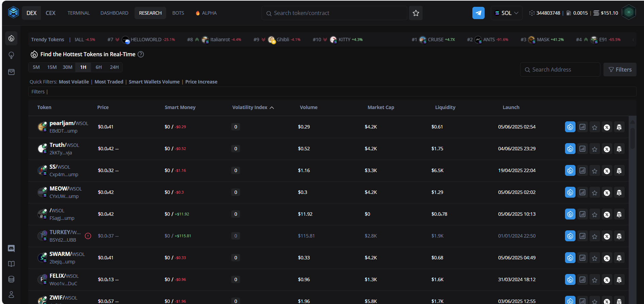This screenshot has width=644, height=304.
Task: Switch to CEX mode
Action: pos(50,13)
